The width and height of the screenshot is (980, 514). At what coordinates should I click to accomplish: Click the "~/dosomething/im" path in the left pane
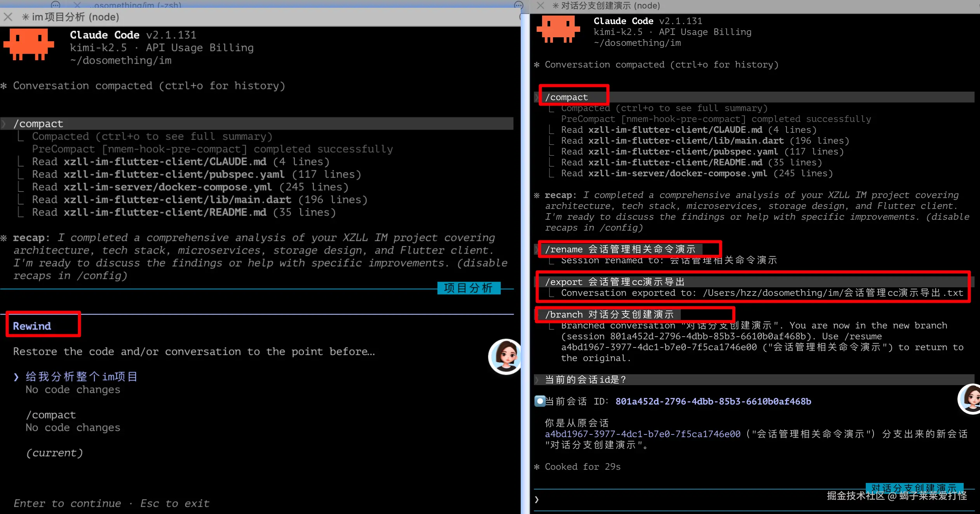(120, 61)
